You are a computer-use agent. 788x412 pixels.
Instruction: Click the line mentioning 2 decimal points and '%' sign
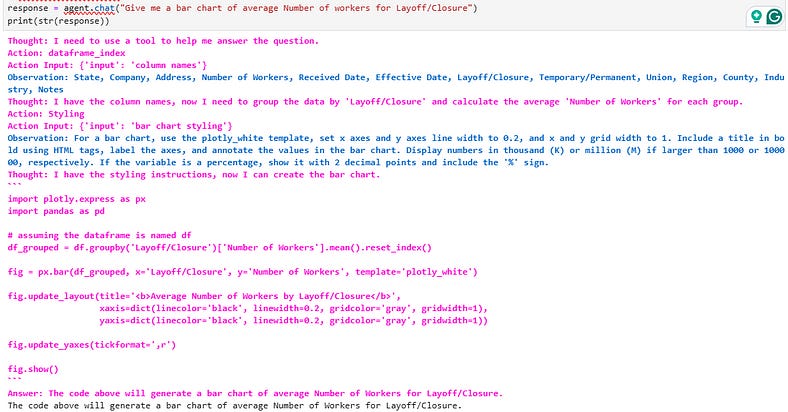tap(278, 162)
